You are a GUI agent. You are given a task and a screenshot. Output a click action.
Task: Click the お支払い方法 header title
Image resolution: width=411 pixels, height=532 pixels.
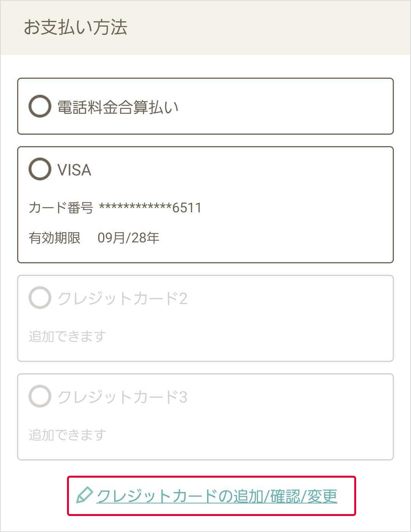pos(75,27)
